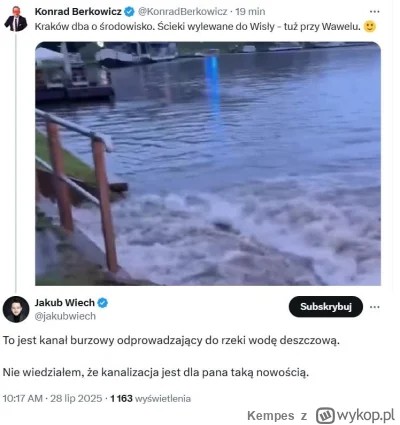
Task: Open more options next to Subskrybuj
Action: (x=375, y=307)
